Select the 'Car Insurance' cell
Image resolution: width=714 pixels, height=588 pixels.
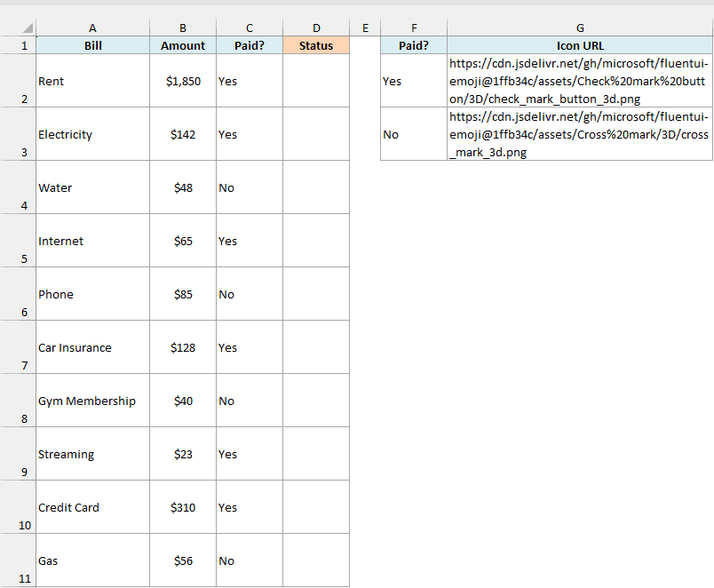(x=93, y=347)
